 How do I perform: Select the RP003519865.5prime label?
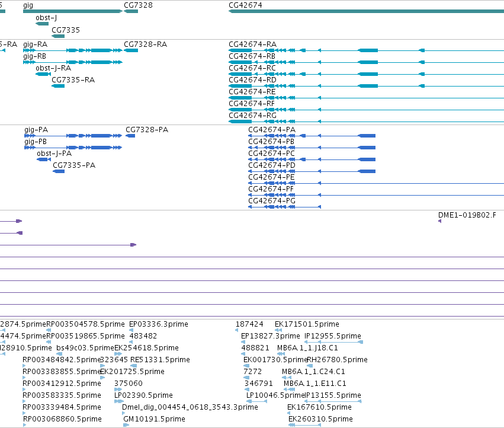tap(85, 336)
